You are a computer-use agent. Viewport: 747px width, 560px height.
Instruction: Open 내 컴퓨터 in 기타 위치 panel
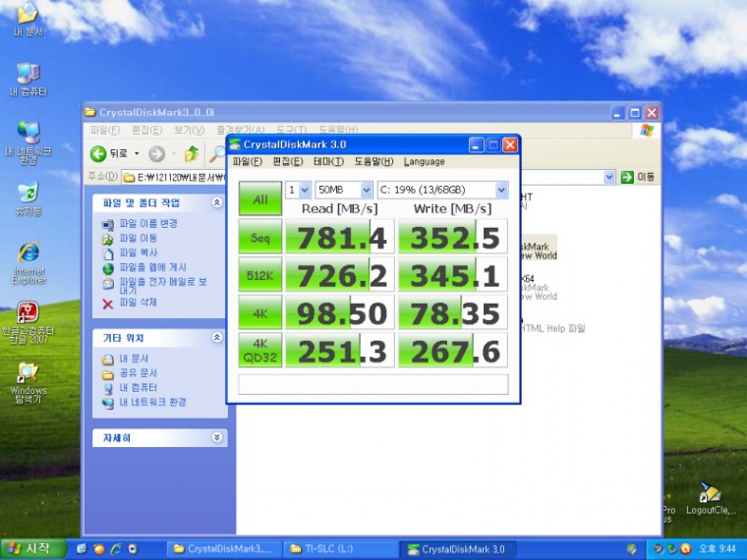click(139, 388)
